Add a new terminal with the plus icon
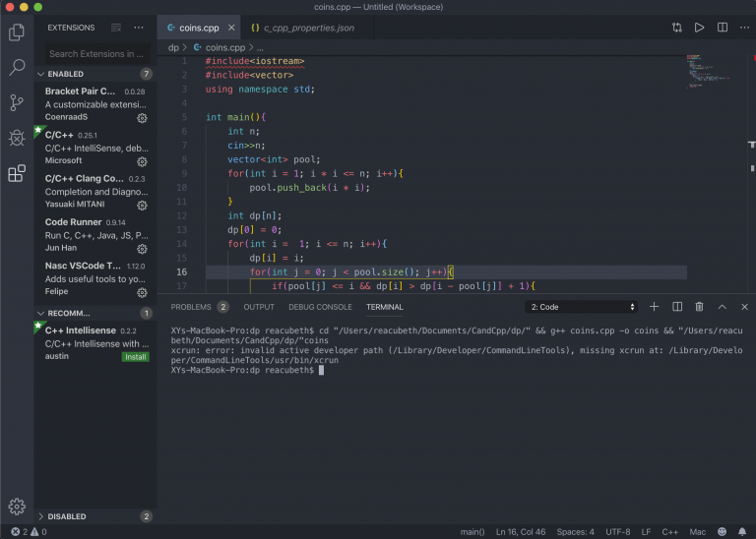The width and height of the screenshot is (756, 539). (654, 307)
